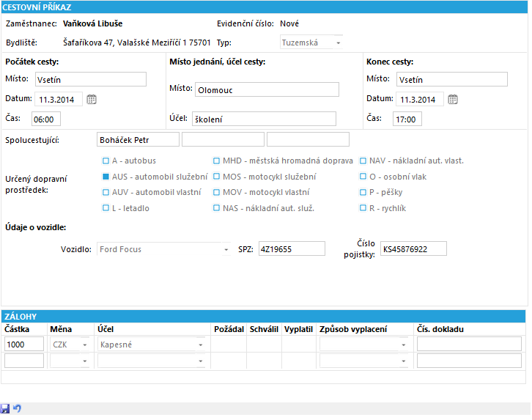The image size is (532, 420).
Task: Click the save floppy disk icon
Action: point(4,408)
